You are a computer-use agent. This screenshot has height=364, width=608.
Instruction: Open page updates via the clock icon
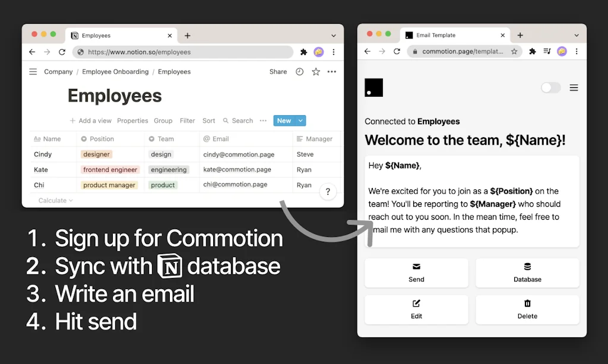pyautogui.click(x=299, y=71)
